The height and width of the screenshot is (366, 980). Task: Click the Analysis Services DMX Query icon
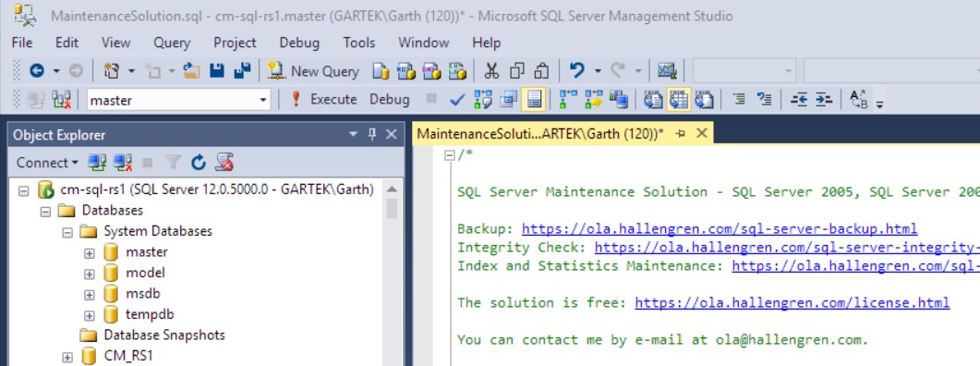point(431,72)
